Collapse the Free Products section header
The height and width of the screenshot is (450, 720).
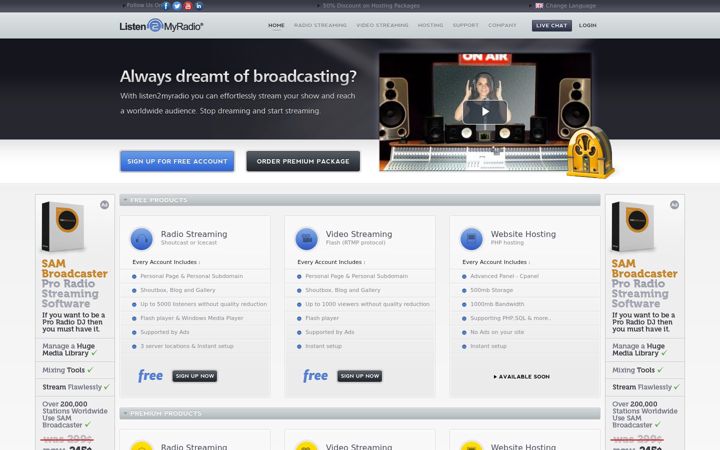[x=360, y=200]
